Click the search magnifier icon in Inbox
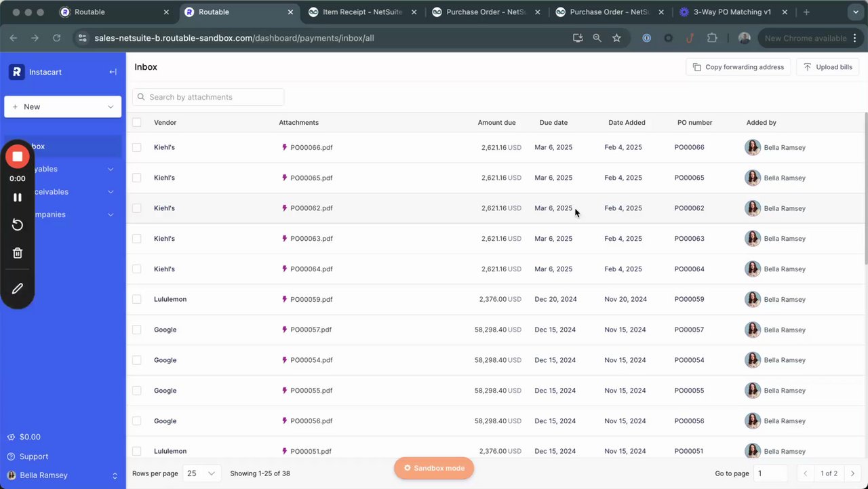The height and width of the screenshot is (489, 868). (x=141, y=97)
